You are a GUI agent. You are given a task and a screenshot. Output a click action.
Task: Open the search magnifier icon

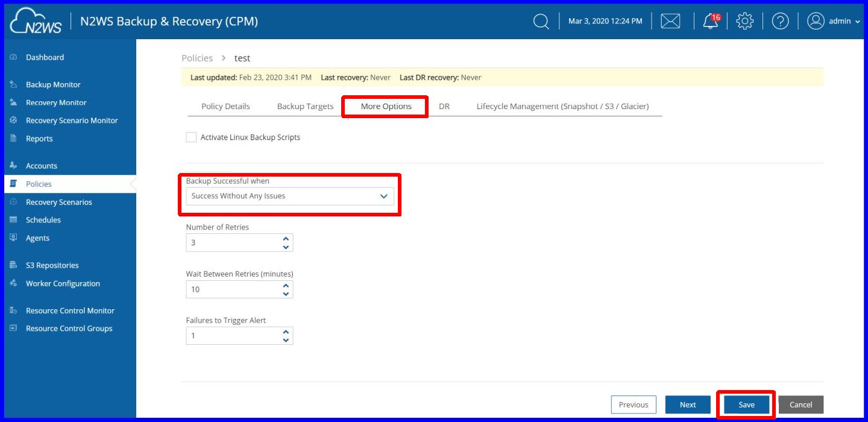click(541, 22)
